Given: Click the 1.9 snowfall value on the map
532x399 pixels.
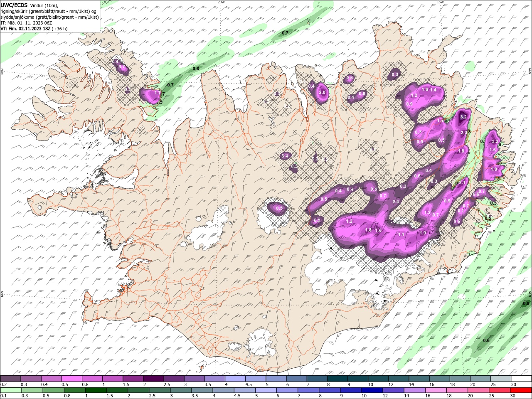Looking at the screenshot, I should 423,233.
